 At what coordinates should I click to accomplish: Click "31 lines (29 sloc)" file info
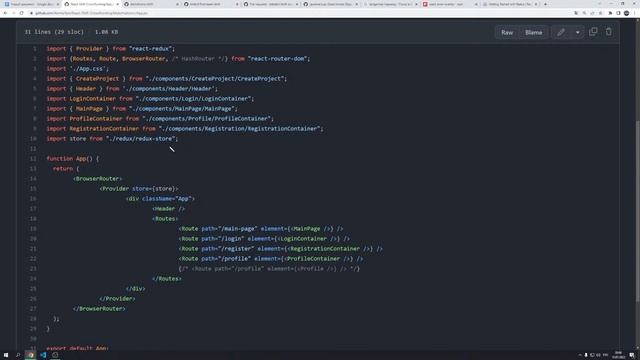[x=54, y=32]
